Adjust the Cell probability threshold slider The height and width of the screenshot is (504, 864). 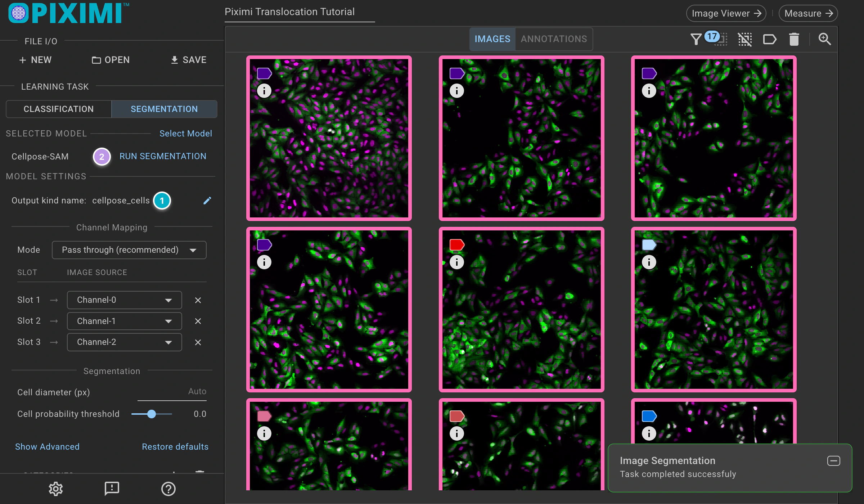(x=152, y=414)
